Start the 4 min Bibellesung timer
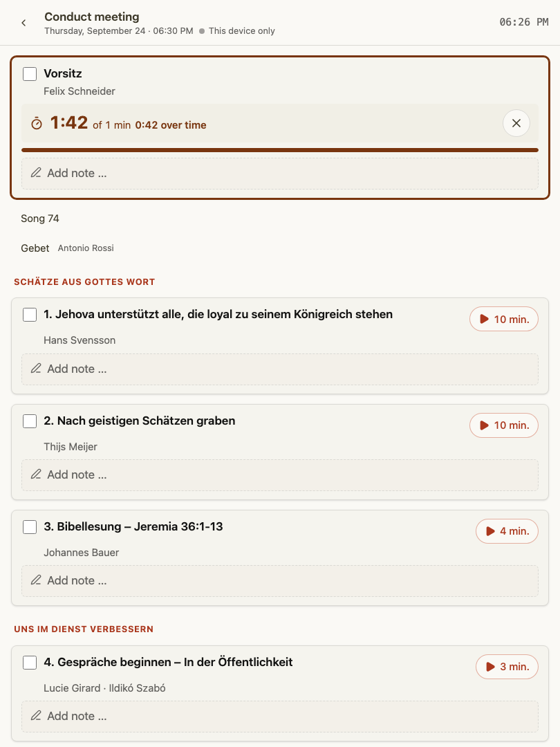Screen dimensions: 560x747 [x=507, y=531]
